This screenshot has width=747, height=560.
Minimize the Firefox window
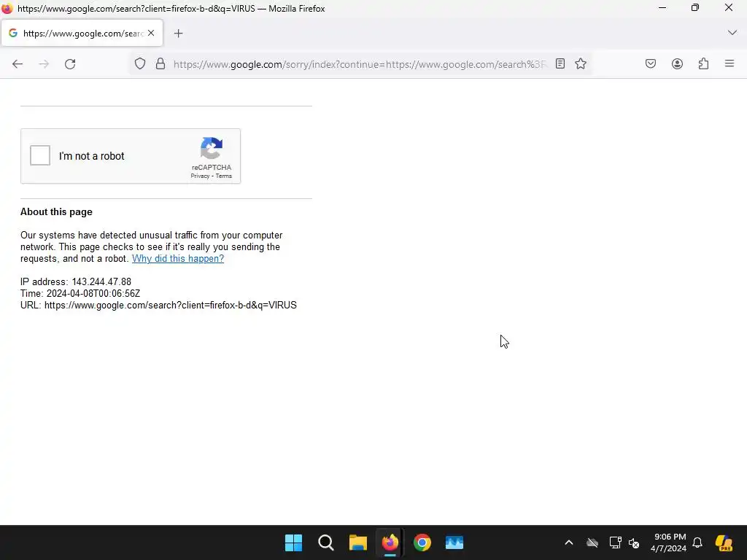click(x=662, y=7)
